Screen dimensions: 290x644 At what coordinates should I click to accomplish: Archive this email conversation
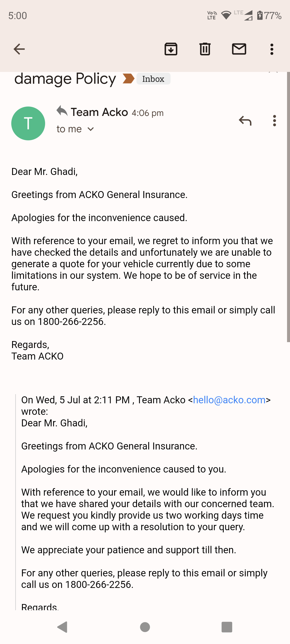coord(171,49)
